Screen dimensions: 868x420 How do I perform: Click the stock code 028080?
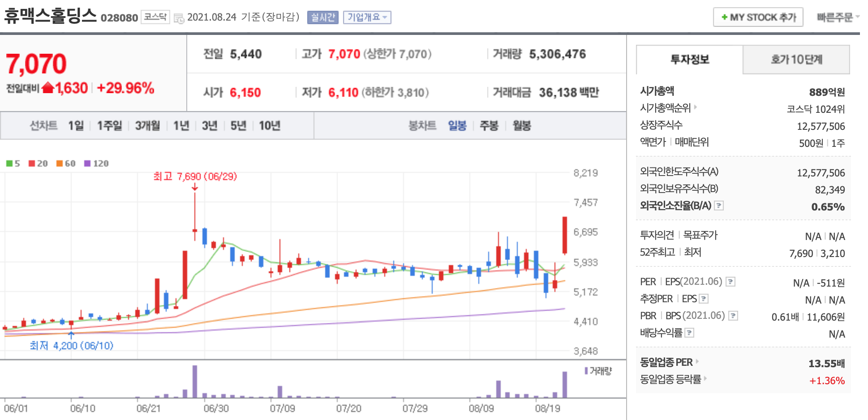119,18
